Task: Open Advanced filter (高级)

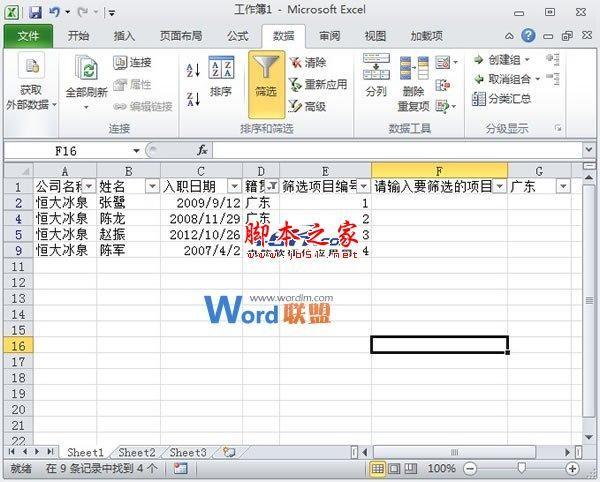Action: pos(308,106)
